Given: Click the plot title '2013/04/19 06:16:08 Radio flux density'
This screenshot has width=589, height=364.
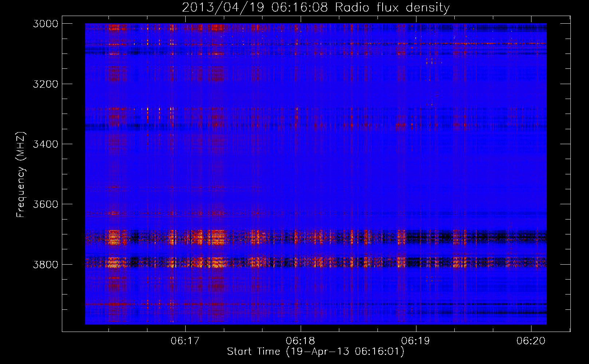Looking at the screenshot, I should pyautogui.click(x=316, y=7).
